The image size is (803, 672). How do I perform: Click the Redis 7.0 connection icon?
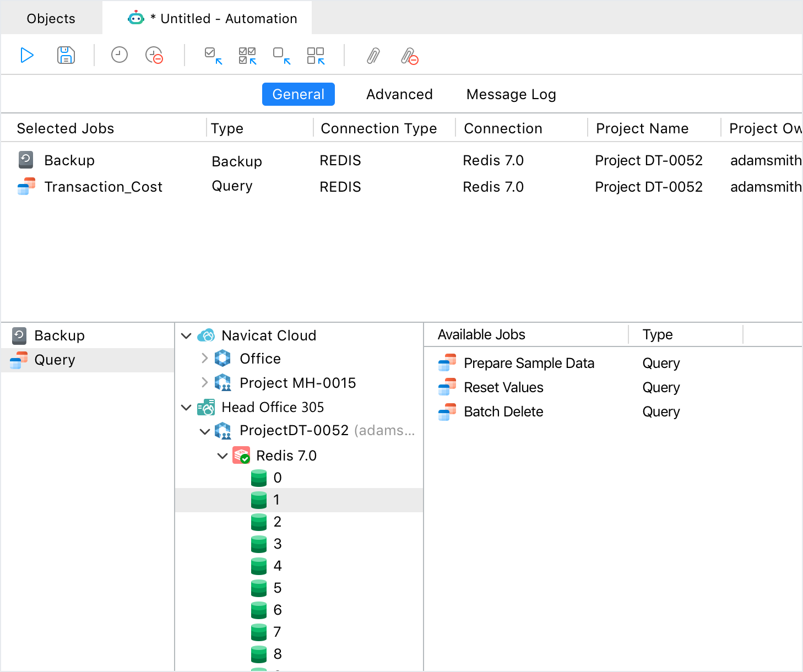coord(241,455)
